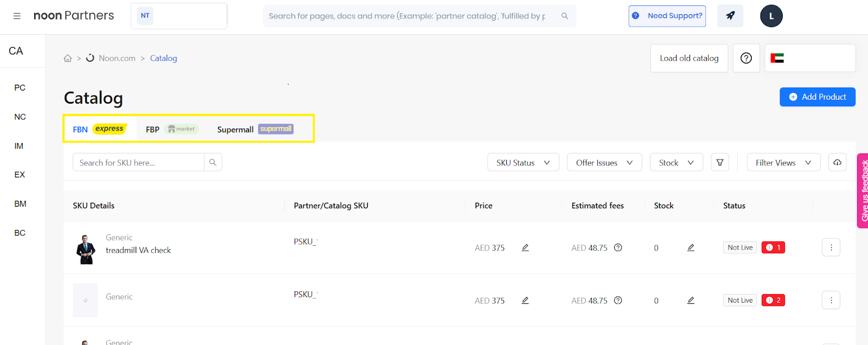
Task: Open NC item in sidebar
Action: click(20, 117)
